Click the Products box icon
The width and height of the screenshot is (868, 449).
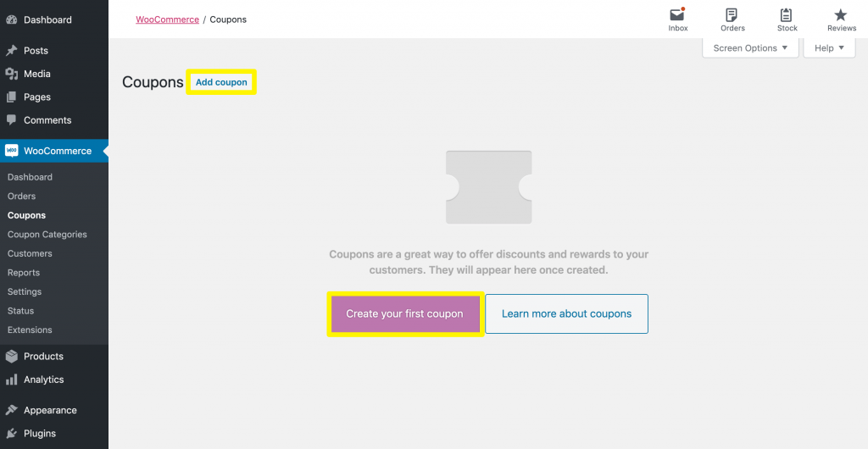[12, 357]
